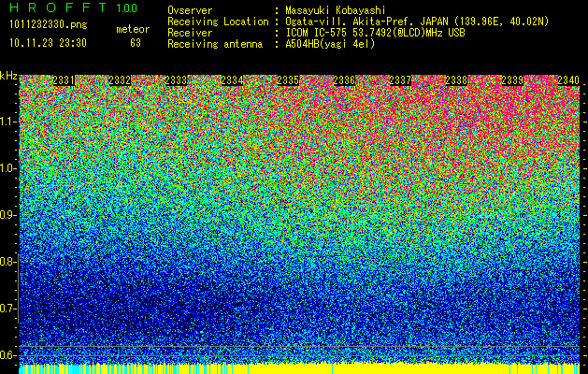Click the kHz axis unit label
588x374 pixels.
coord(8,76)
